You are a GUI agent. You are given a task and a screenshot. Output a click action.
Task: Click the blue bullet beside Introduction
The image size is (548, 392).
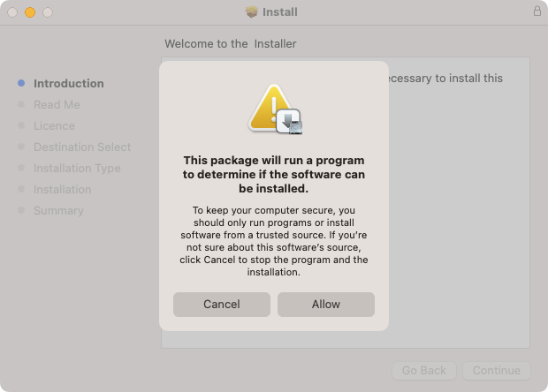click(21, 83)
